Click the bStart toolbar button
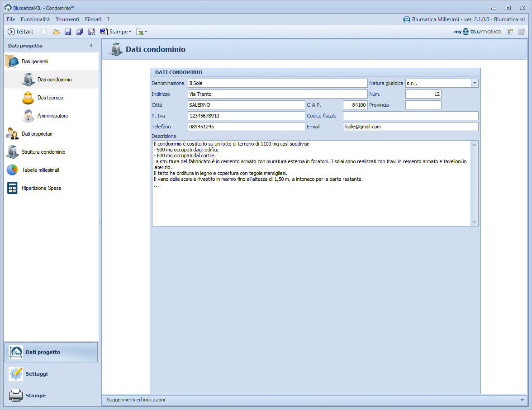The height and width of the screenshot is (410, 532). tap(21, 32)
